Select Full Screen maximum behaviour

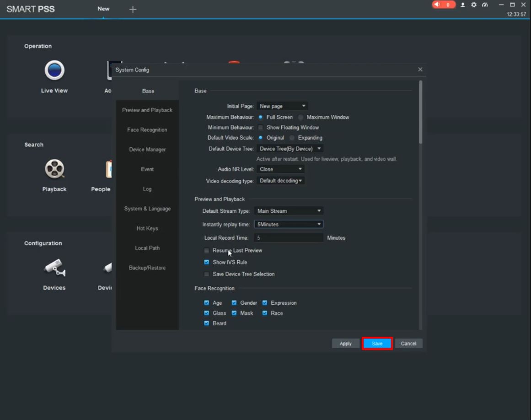(260, 117)
